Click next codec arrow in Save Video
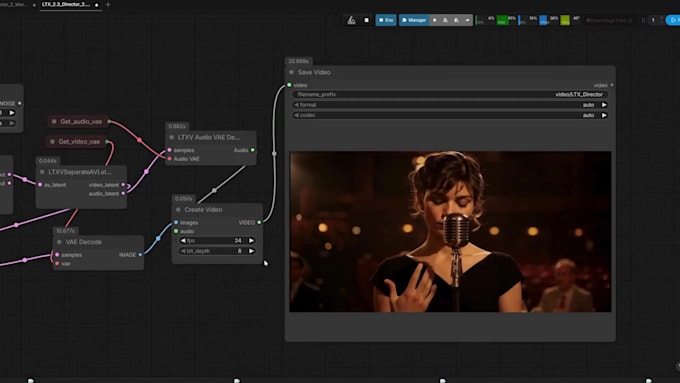The width and height of the screenshot is (680, 383). [604, 115]
